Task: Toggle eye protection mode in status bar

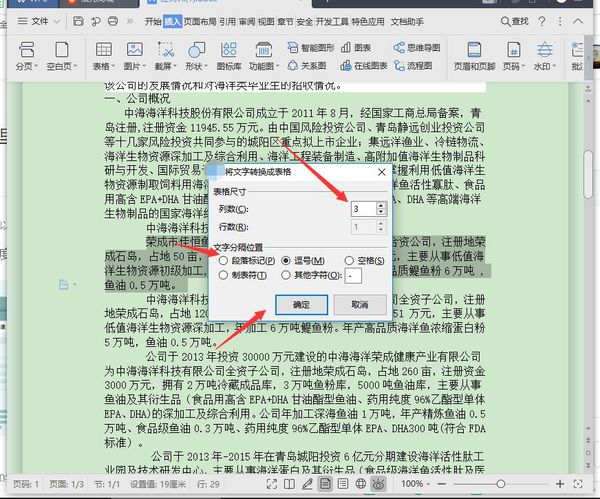Action: (x=378, y=484)
